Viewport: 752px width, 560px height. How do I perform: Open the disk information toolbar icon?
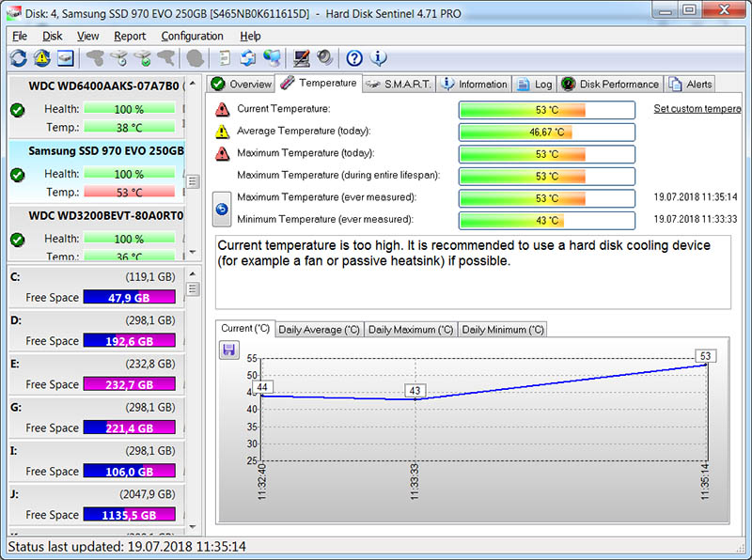[x=65, y=58]
